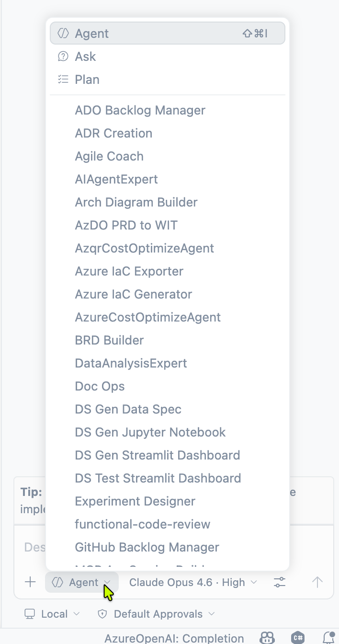This screenshot has height=644, width=339.
Task: Click the plus icon to add context
Action: (x=30, y=582)
